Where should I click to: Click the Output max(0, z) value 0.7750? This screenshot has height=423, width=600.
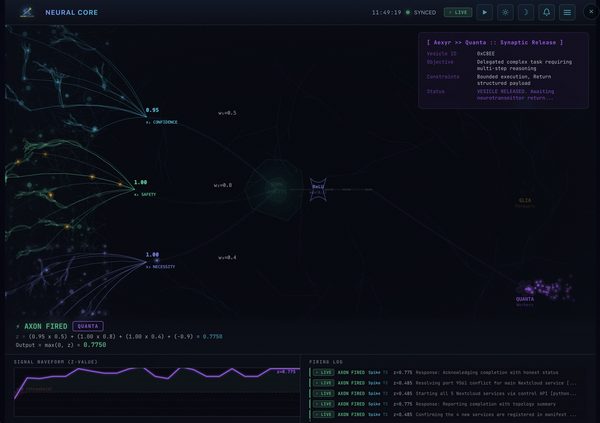click(95, 345)
